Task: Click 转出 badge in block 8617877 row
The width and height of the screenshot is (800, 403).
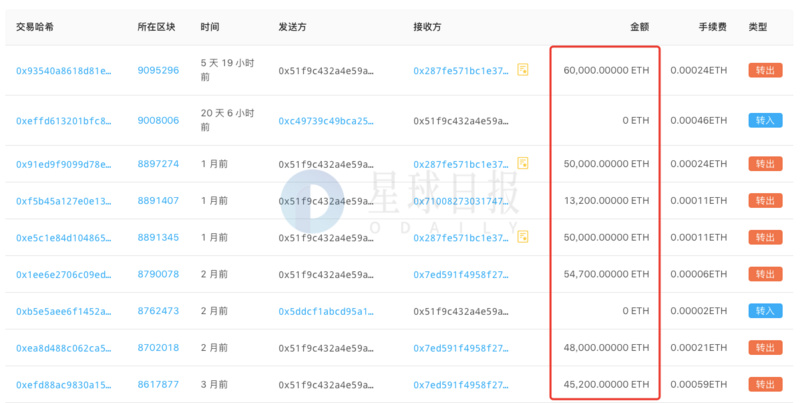Action: [x=765, y=384]
